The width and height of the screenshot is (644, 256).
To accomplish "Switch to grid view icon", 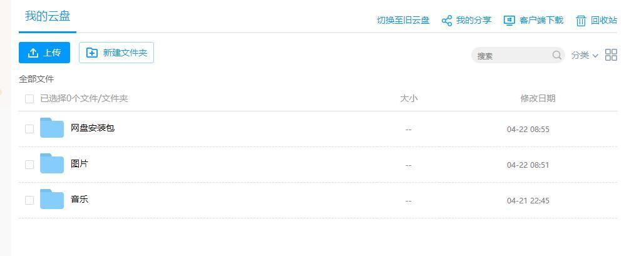I will 611,55.
